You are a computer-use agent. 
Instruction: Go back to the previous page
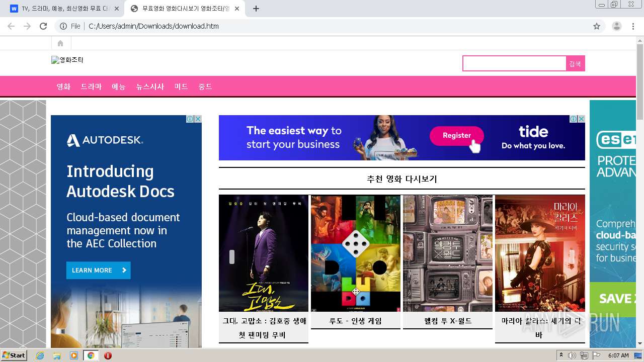(x=11, y=26)
